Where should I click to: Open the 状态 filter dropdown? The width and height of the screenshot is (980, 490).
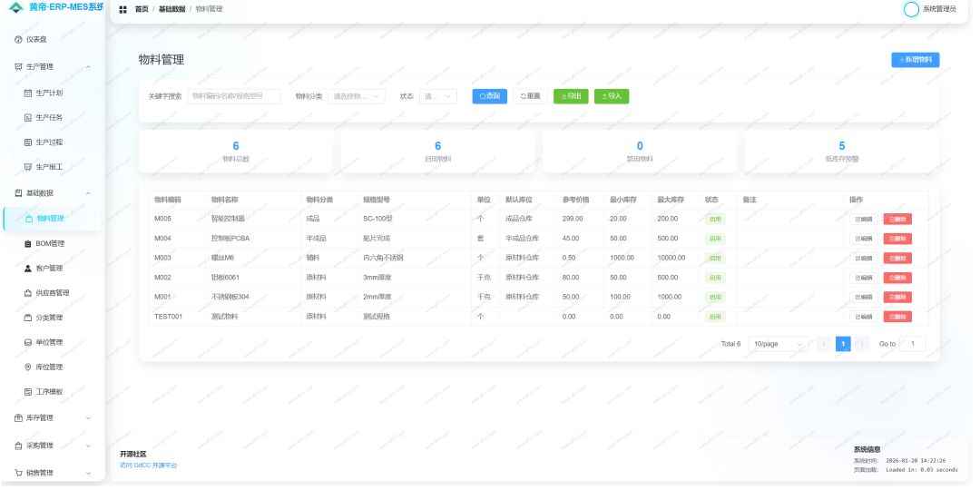(x=438, y=96)
